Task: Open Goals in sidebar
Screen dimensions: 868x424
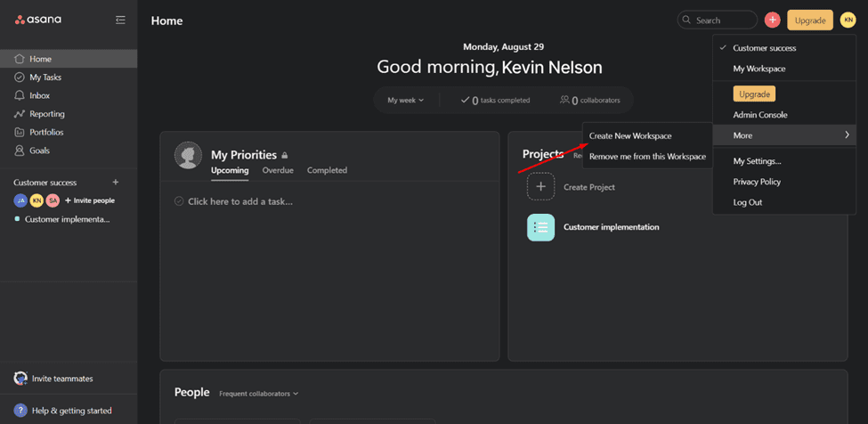Action: [69, 150]
